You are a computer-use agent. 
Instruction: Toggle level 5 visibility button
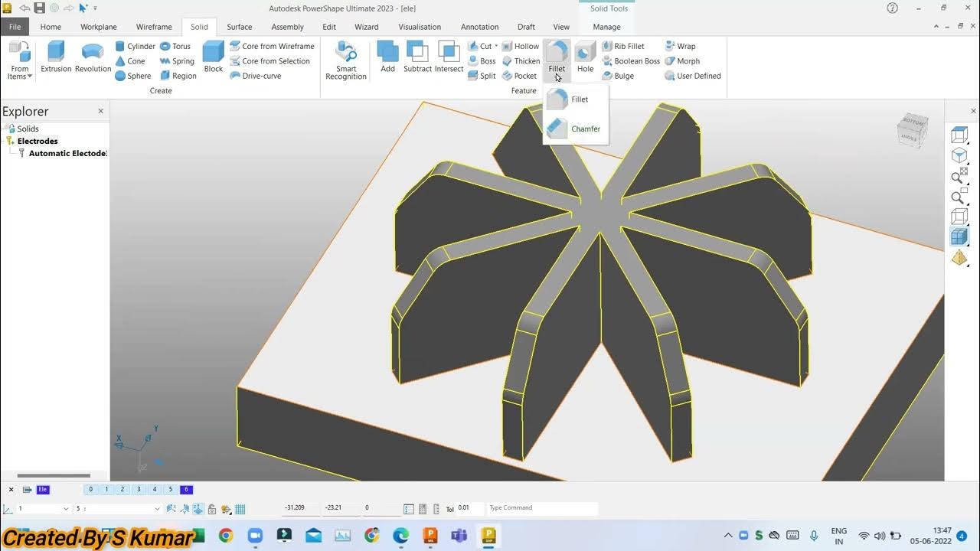point(171,490)
